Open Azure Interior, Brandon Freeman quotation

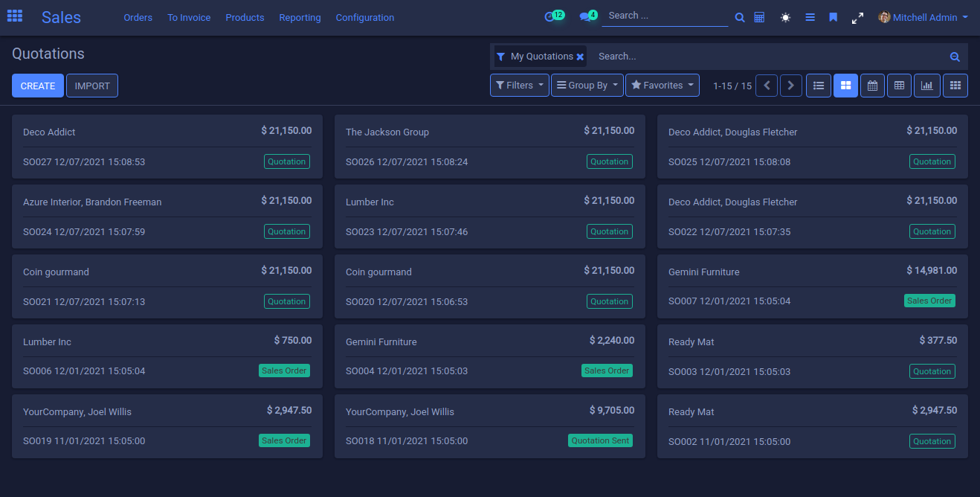coord(167,217)
